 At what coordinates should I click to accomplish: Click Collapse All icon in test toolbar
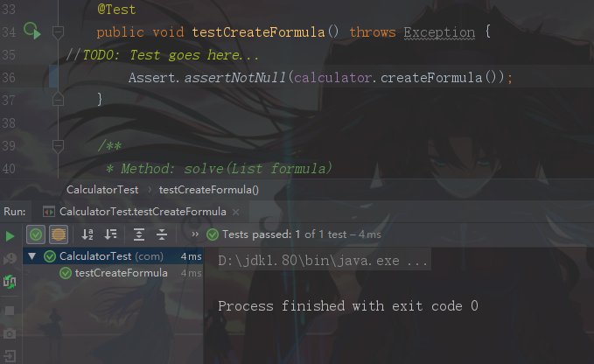pyautogui.click(x=162, y=234)
